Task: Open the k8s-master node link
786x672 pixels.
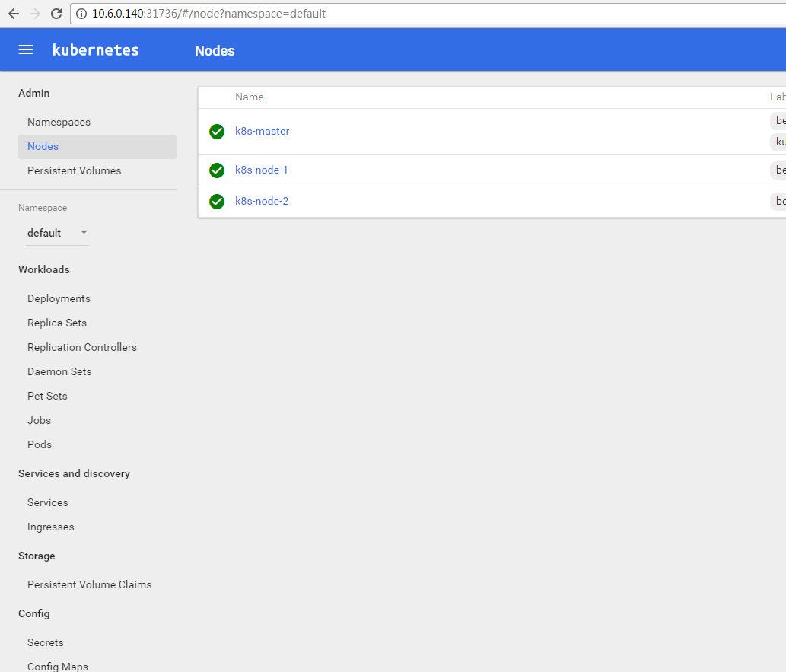Action: point(263,131)
